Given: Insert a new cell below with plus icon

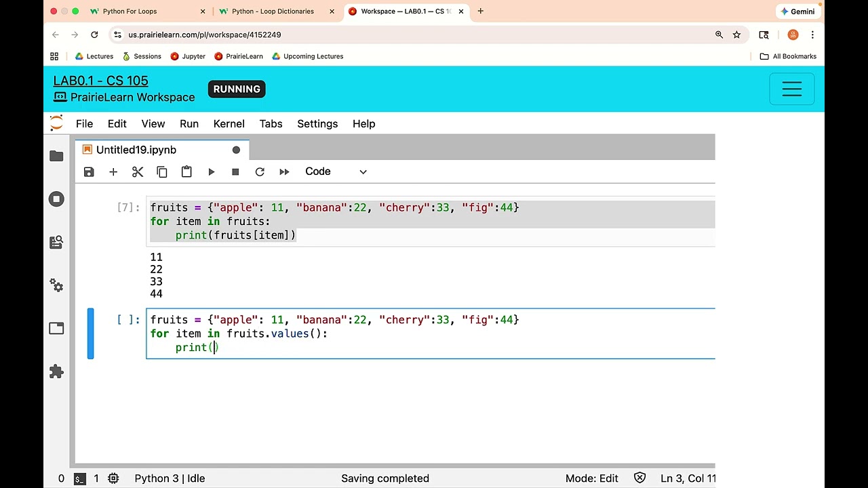Looking at the screenshot, I should tap(113, 172).
